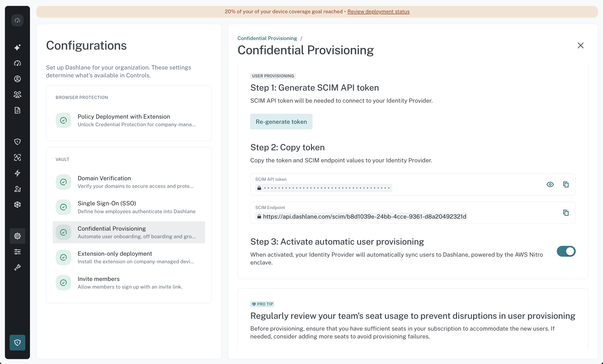This screenshot has width=603, height=364.
Task: Open the settings gear icon in the sidebar
Action: (17, 236)
